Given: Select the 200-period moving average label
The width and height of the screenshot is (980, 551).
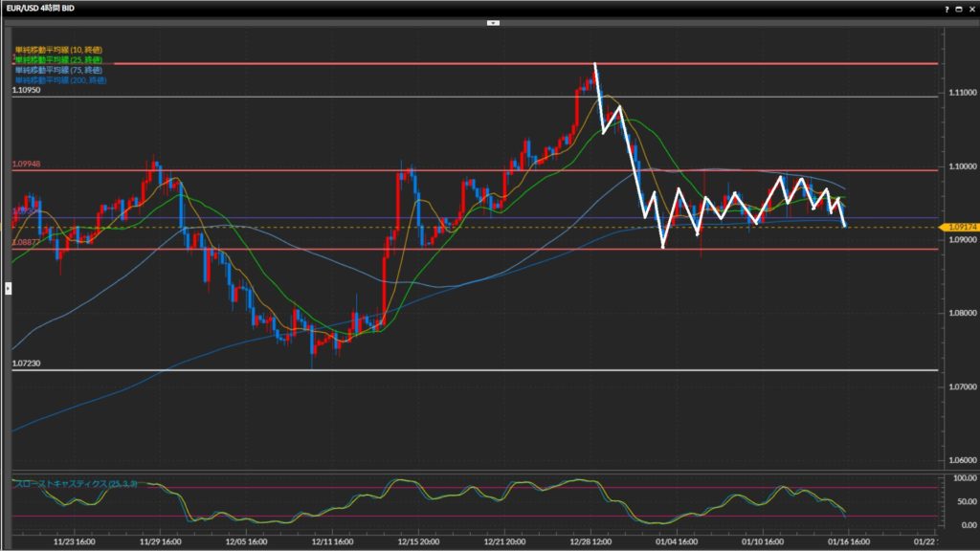Looking at the screenshot, I should pyautogui.click(x=61, y=80).
